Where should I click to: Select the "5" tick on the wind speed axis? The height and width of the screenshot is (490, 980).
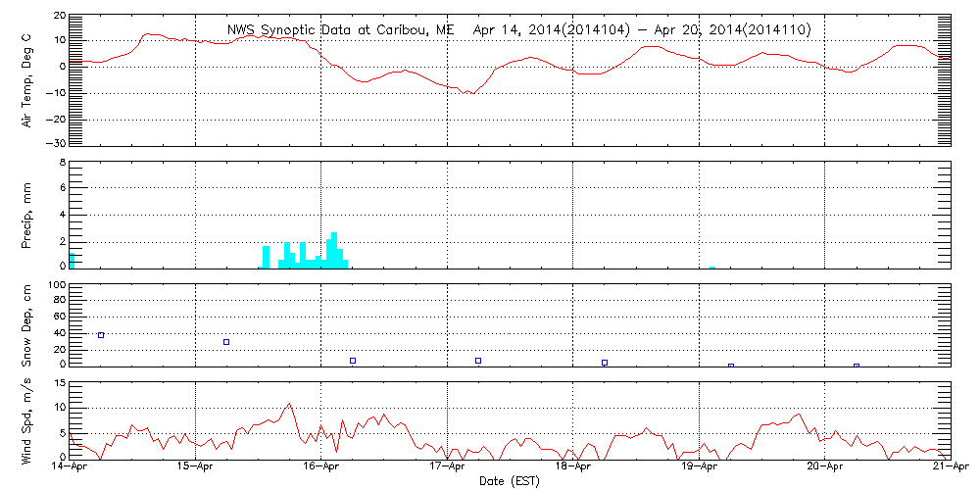(61, 433)
